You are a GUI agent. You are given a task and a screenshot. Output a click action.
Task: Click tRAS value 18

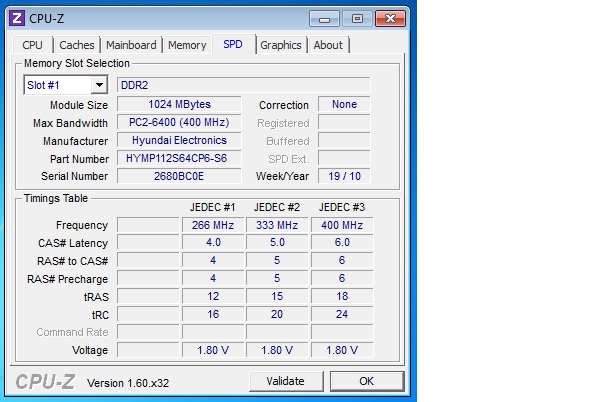(x=342, y=296)
